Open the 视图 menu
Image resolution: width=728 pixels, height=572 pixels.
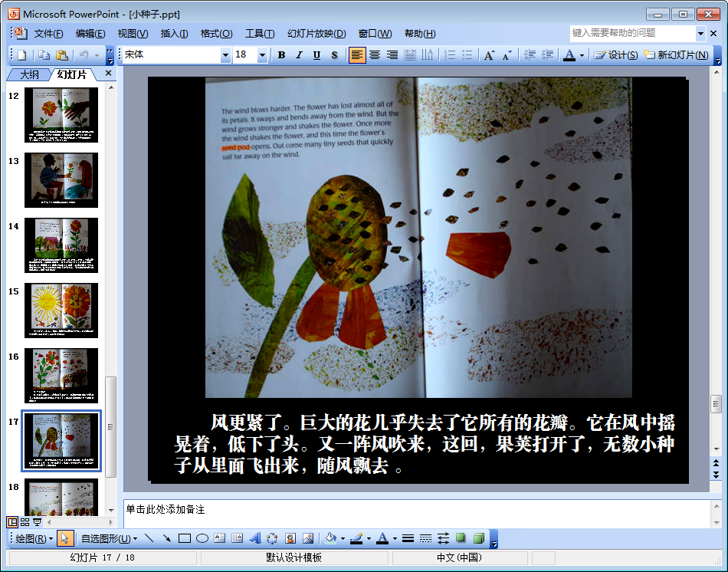[133, 34]
